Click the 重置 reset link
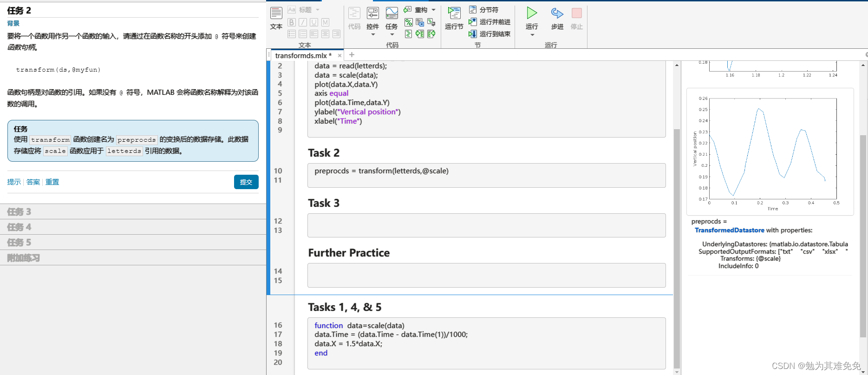This screenshot has width=868, height=375. coord(52,182)
